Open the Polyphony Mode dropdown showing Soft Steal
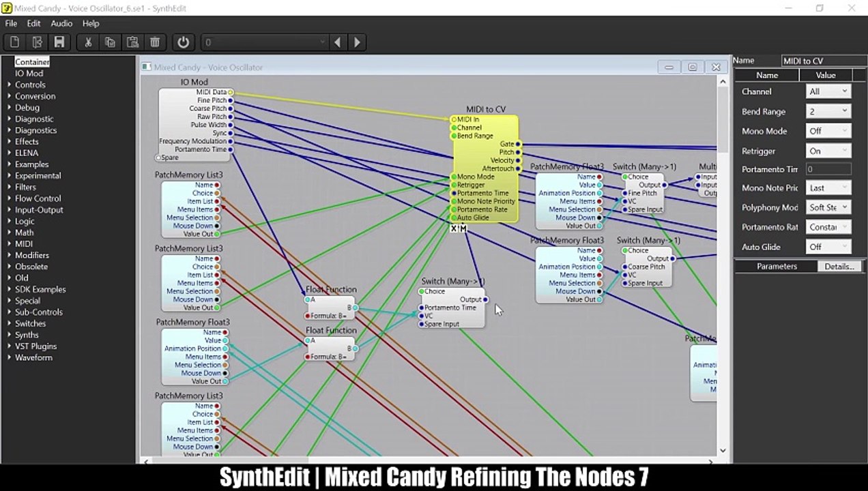The image size is (868, 491). 828,207
